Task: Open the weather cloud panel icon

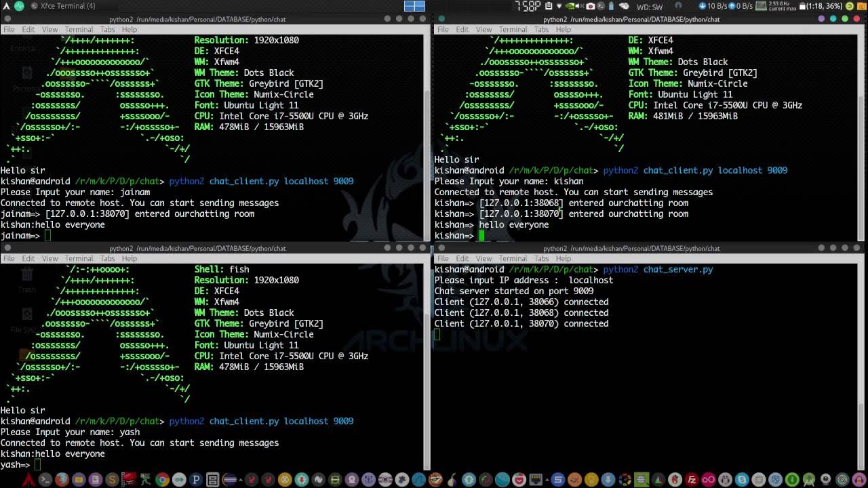Action: (624, 6)
